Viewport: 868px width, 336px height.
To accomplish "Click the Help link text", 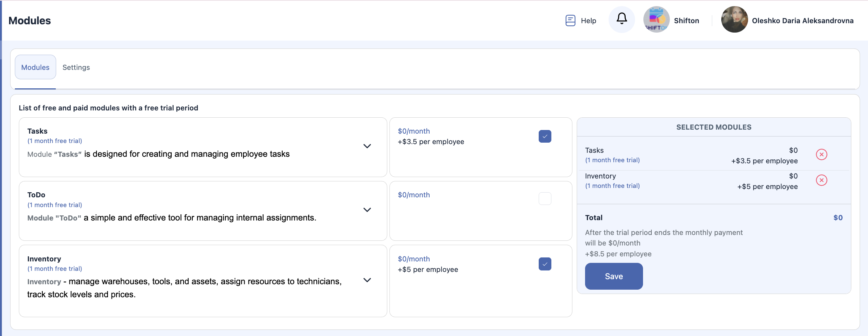I will pos(588,21).
